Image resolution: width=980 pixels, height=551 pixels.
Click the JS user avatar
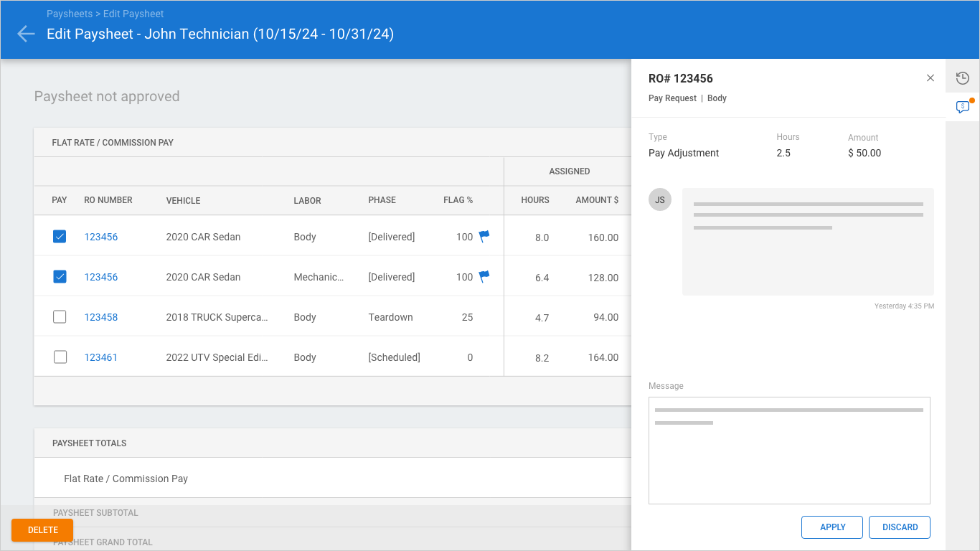[660, 199]
